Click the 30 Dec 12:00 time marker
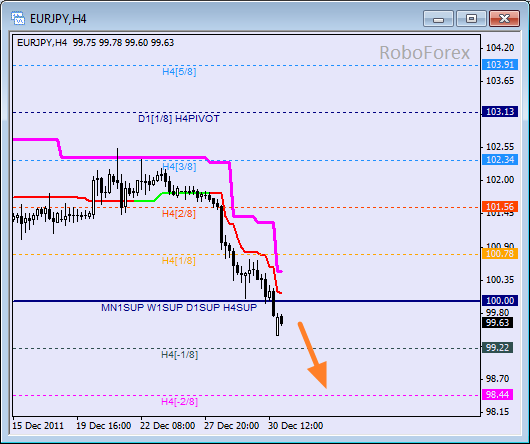This screenshot has width=530, height=444. [295, 426]
